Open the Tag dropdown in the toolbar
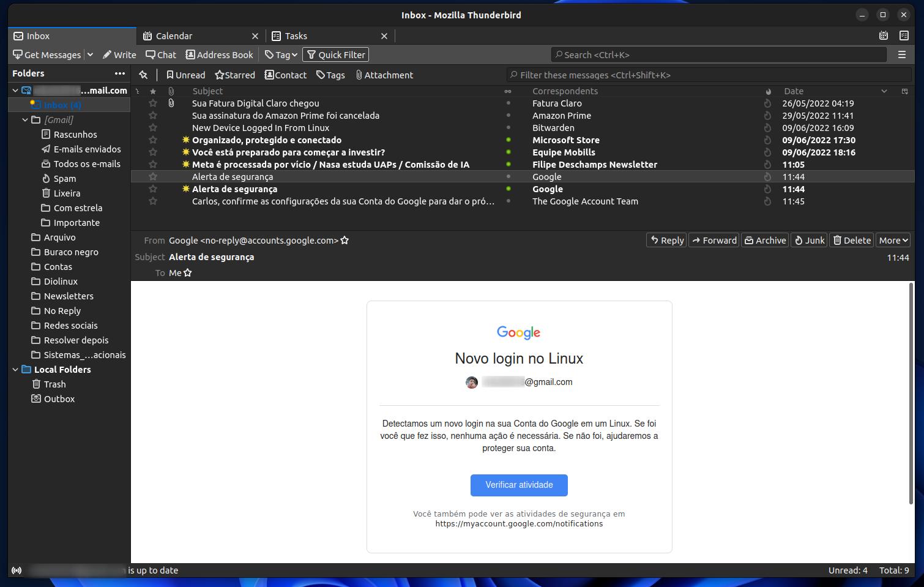The height and width of the screenshot is (587, 924). click(x=280, y=54)
